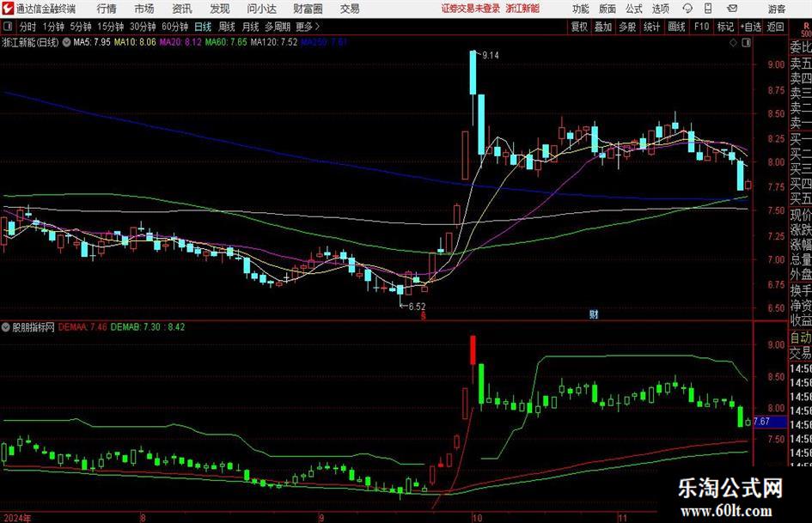812x523 pixels.
Task: Open the mail envelope icon
Action: (x=732, y=9)
